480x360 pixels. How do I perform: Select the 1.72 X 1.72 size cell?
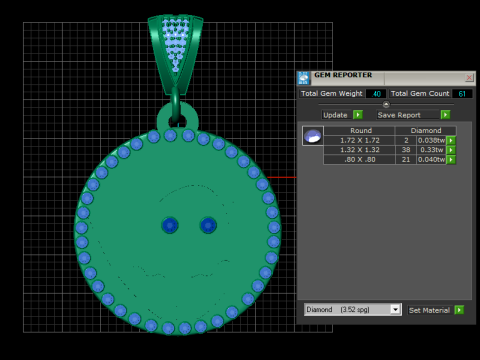360,140
